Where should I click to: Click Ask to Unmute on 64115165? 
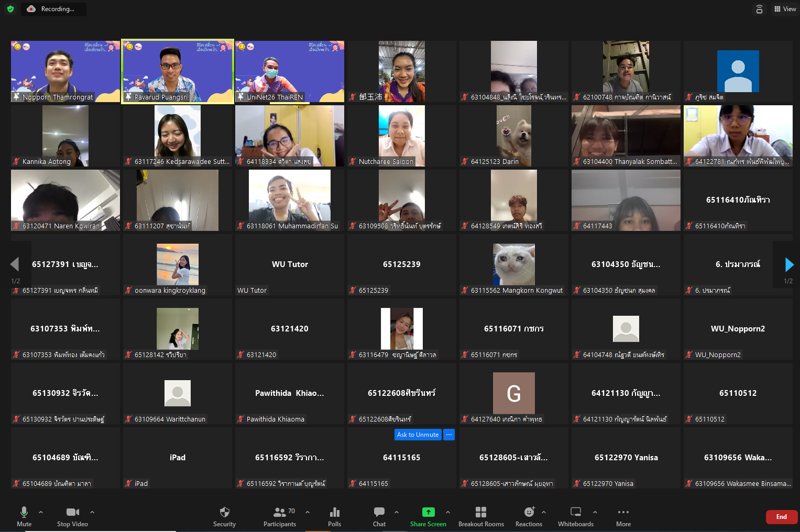[418, 435]
